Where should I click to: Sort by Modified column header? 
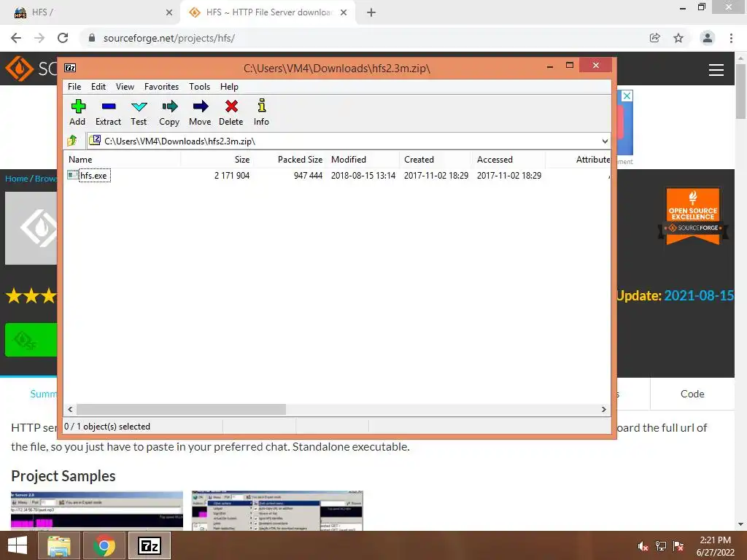click(x=363, y=160)
